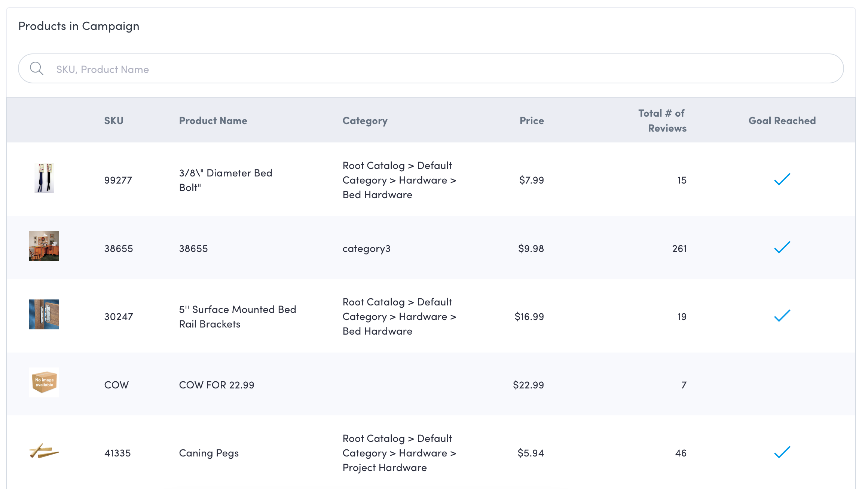Image resolution: width=868 pixels, height=489 pixels.
Task: Open the thumbnail for SKU 38655
Action: (44, 246)
